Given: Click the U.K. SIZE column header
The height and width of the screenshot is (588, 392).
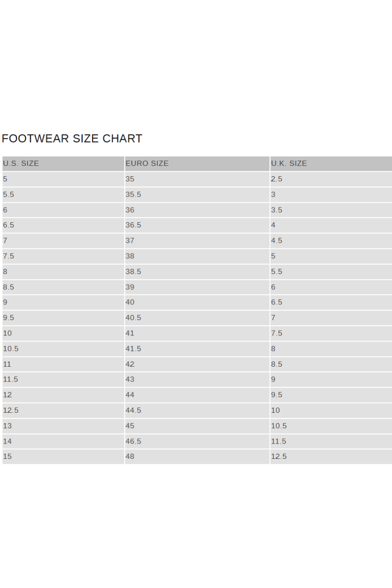Looking at the screenshot, I should click(x=289, y=164).
